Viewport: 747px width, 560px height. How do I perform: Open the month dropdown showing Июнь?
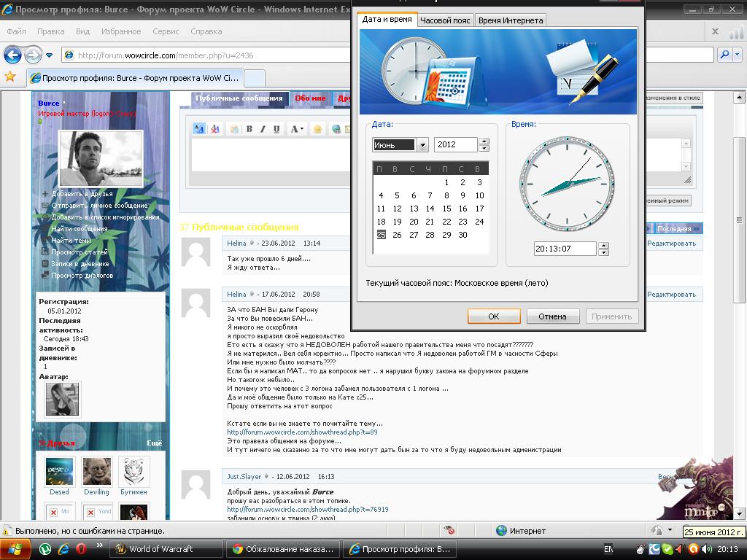tap(422, 145)
